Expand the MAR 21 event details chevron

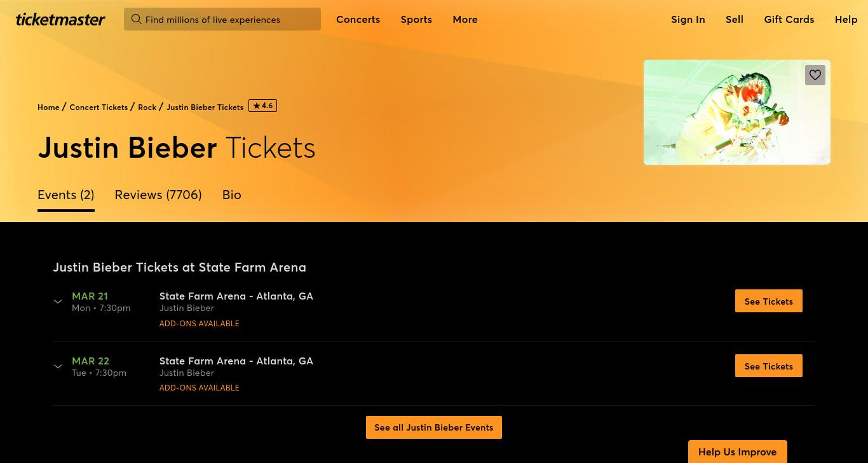click(x=58, y=301)
